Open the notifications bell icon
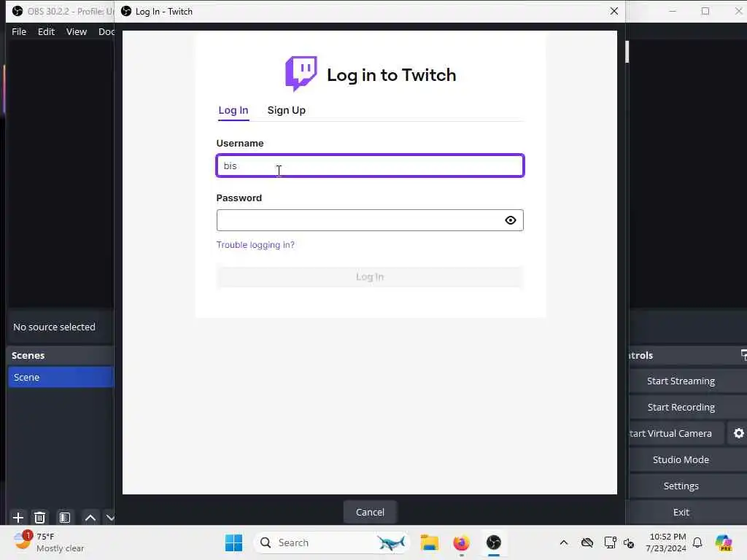747x560 pixels. (x=697, y=542)
